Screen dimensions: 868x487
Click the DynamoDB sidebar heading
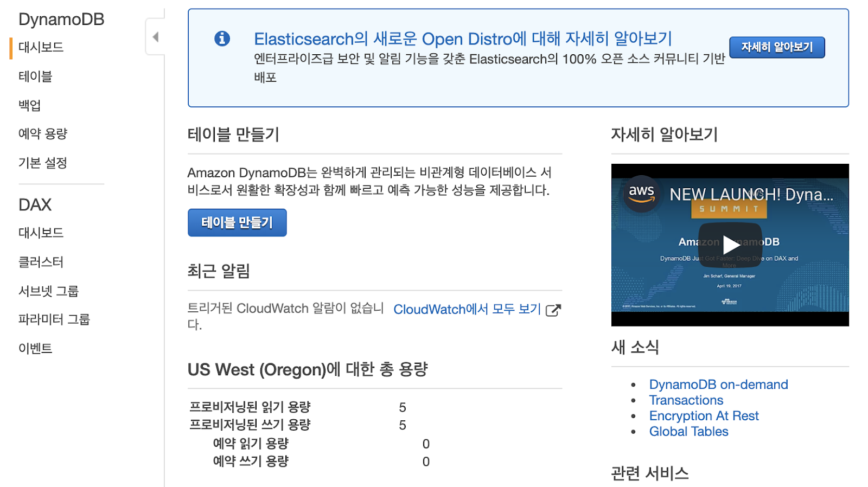[x=61, y=20]
